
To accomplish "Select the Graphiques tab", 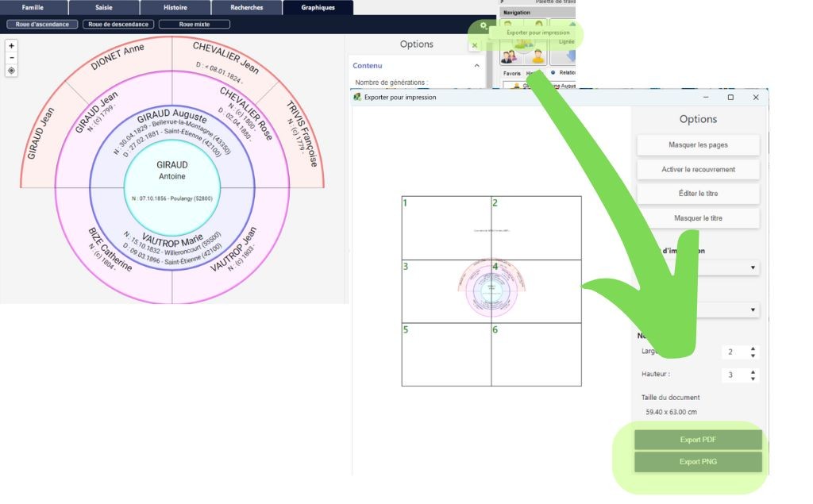I will 318,7.
